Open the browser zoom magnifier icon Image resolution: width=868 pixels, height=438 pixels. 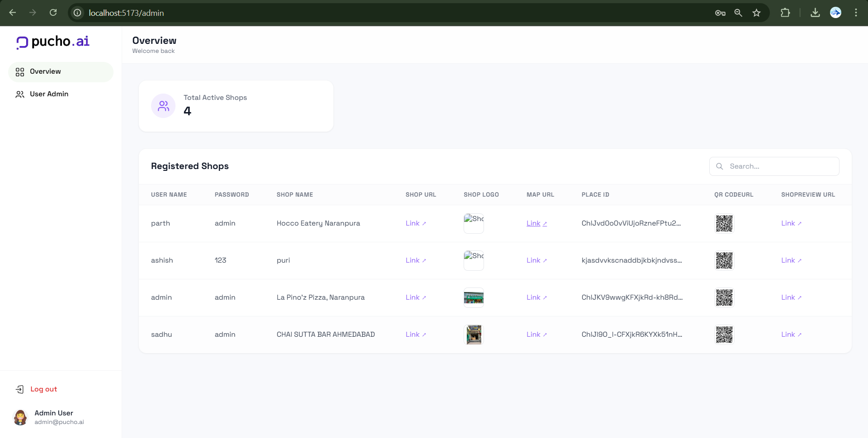tap(738, 13)
